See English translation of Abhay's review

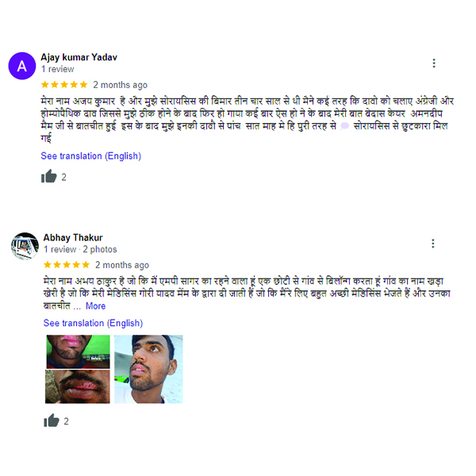point(93,323)
